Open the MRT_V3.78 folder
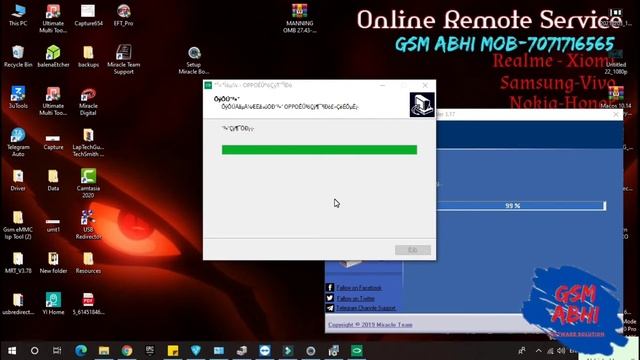 (18, 262)
